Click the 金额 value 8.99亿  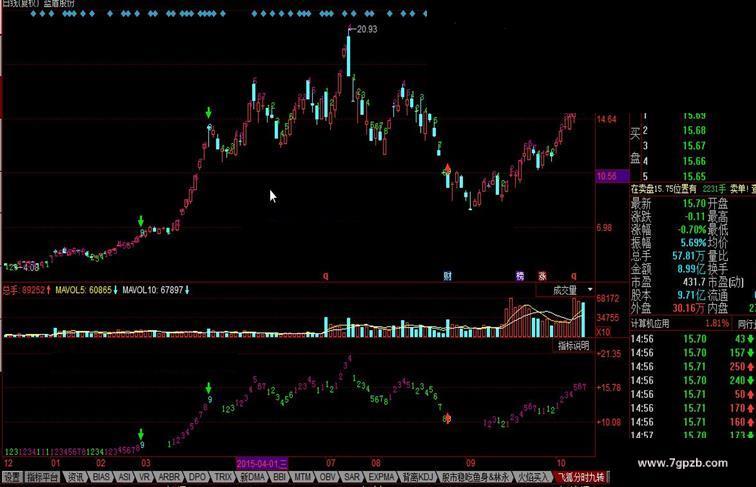[x=692, y=269]
